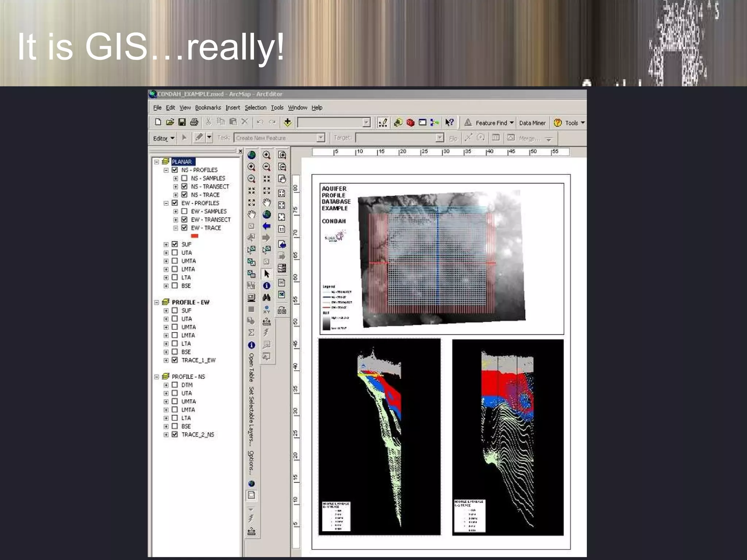Open the Insert menu
747x560 pixels.
coord(233,108)
